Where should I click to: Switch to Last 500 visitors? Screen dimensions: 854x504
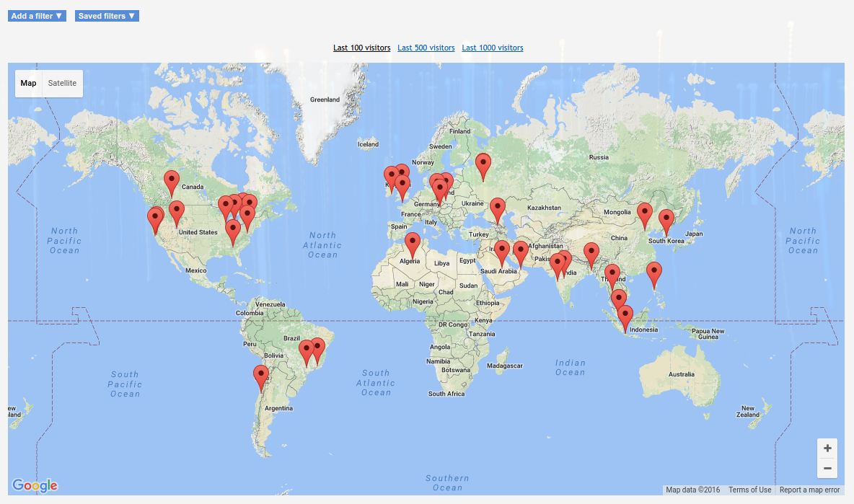(426, 48)
